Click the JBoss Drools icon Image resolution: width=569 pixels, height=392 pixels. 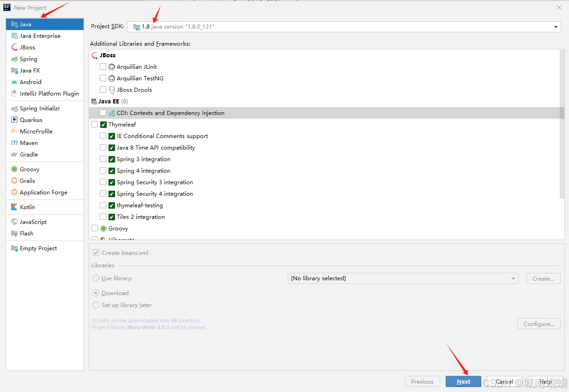tap(111, 90)
